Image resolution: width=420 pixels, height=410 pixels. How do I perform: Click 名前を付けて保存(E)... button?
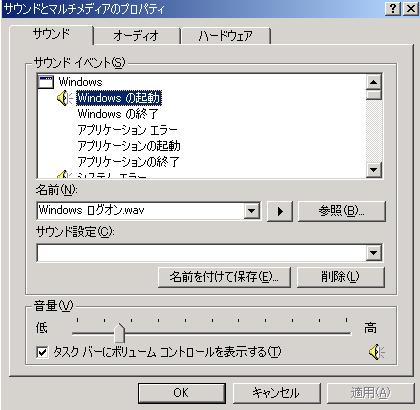point(224,277)
